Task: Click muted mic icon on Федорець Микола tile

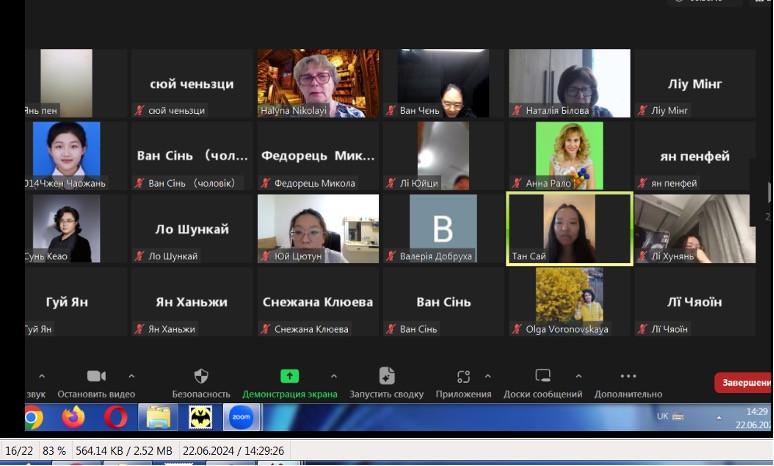Action: [x=265, y=183]
